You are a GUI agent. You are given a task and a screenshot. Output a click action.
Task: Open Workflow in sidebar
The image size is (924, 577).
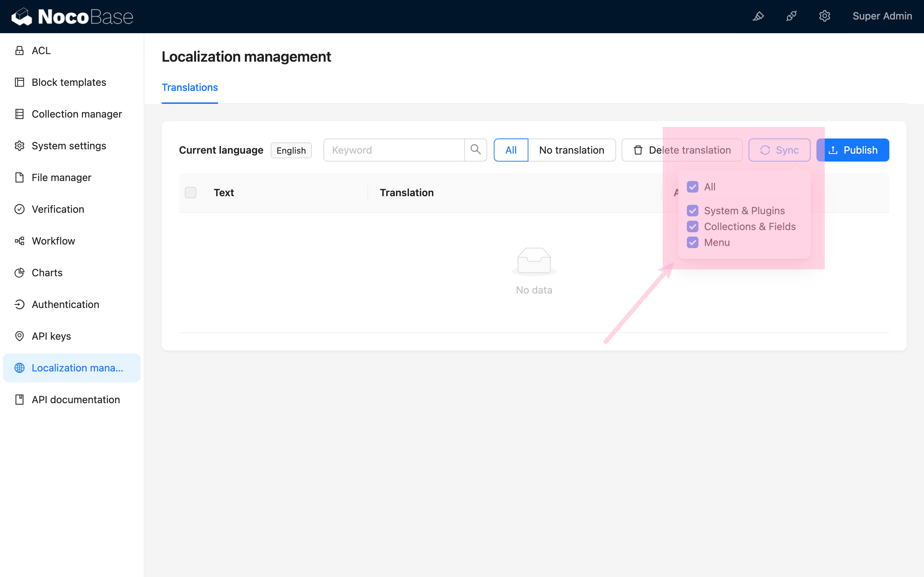tap(53, 241)
